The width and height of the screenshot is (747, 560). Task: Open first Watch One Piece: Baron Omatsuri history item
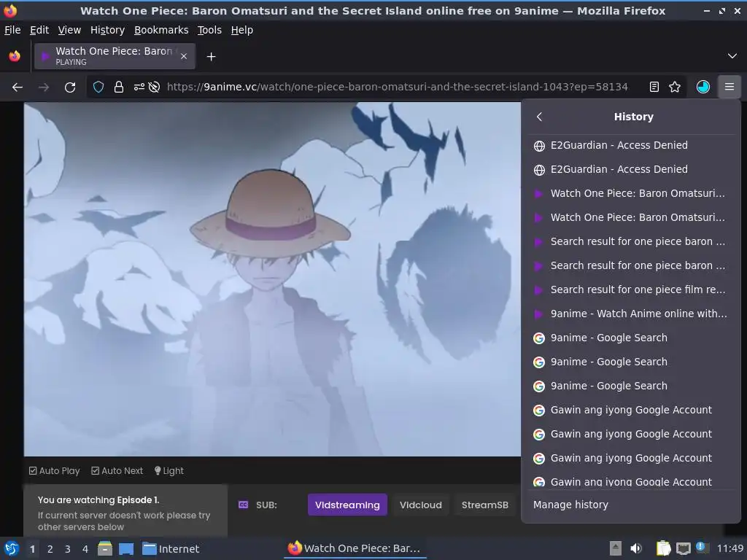pyautogui.click(x=631, y=193)
